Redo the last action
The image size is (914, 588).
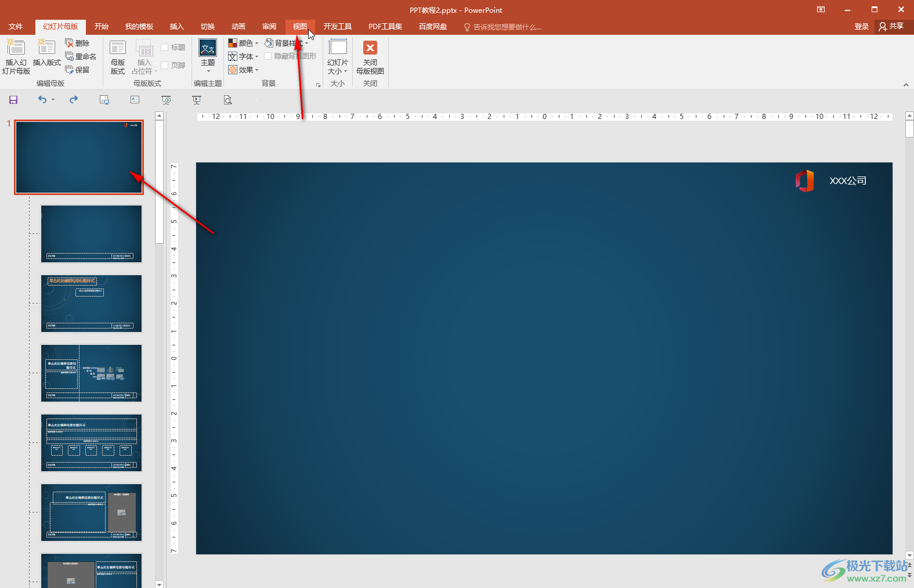click(x=74, y=100)
